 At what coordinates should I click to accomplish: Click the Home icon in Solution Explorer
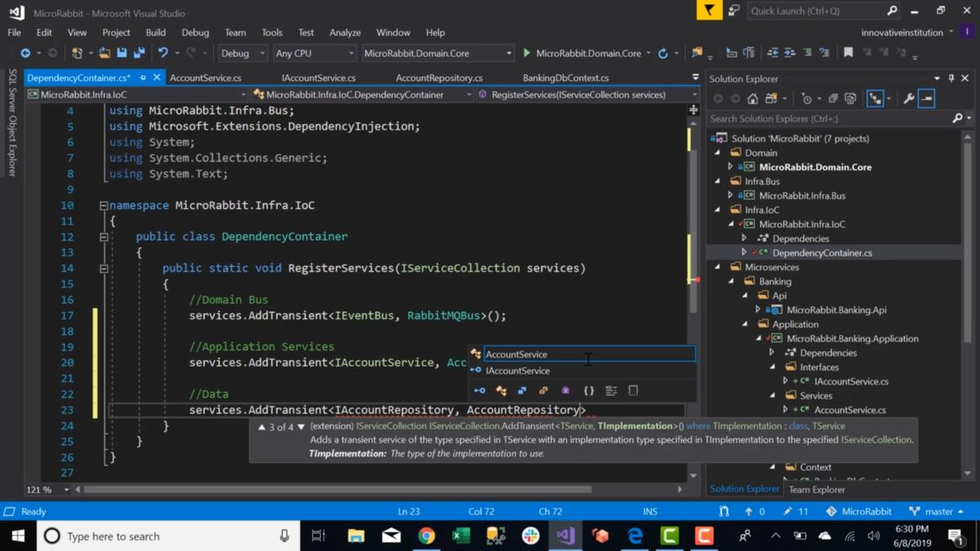tap(752, 99)
